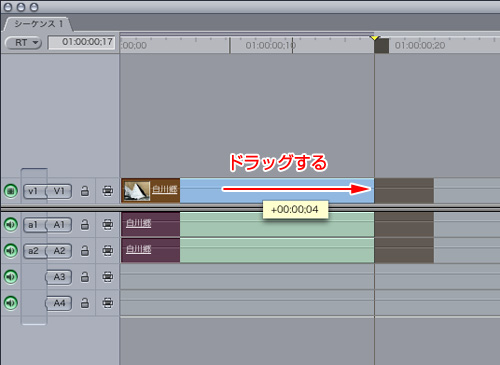Lock the V1 video track
Viewport: 500px width, 365px height.
85,191
